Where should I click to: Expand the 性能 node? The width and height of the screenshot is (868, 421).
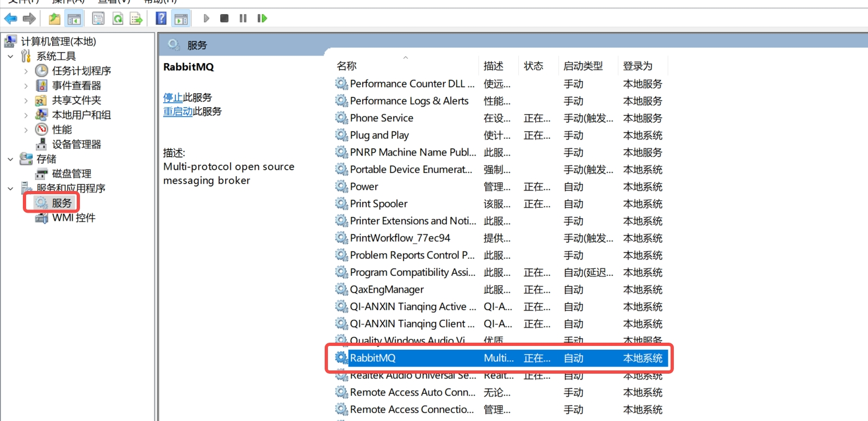26,129
